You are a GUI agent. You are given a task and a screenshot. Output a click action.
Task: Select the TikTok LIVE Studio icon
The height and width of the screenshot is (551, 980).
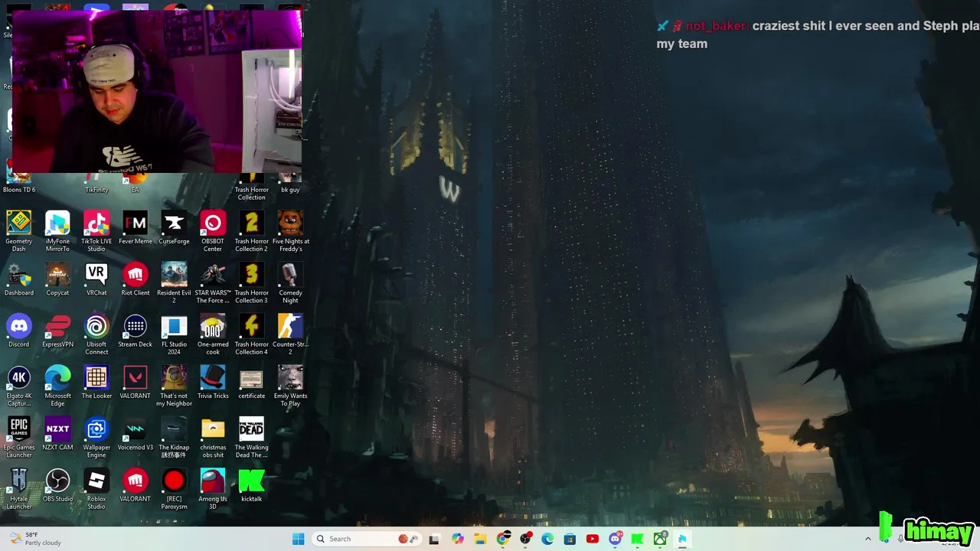[96, 231]
